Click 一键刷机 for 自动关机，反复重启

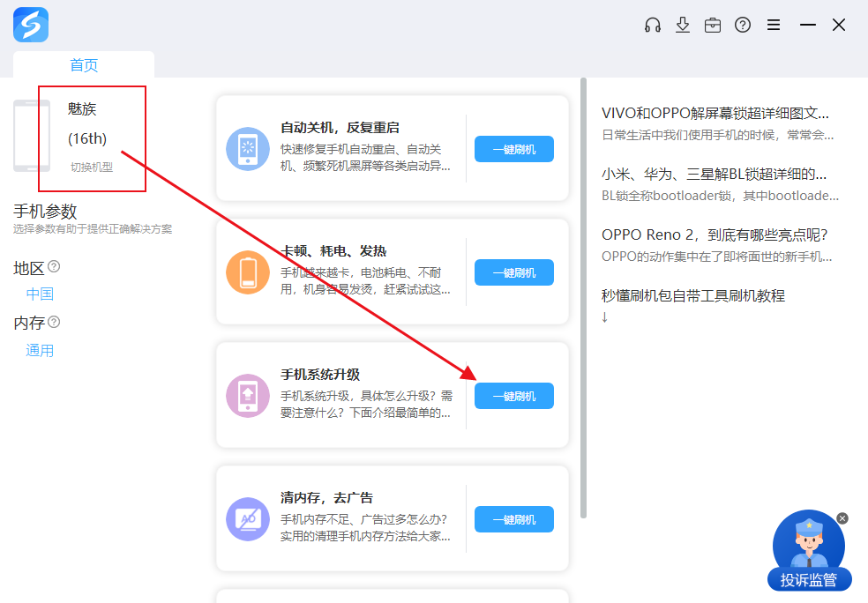tap(514, 149)
